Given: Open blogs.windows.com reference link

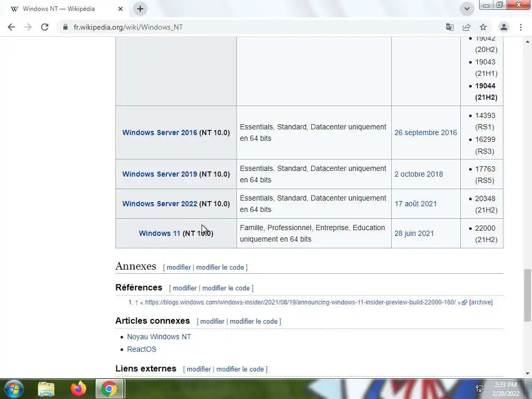Looking at the screenshot, I should pos(300,302).
